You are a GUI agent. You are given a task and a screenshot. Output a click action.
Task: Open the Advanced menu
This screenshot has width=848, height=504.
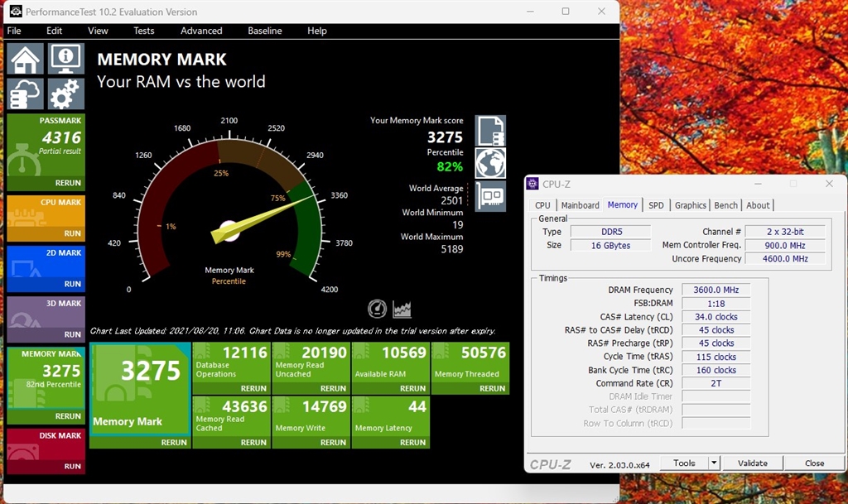201,31
